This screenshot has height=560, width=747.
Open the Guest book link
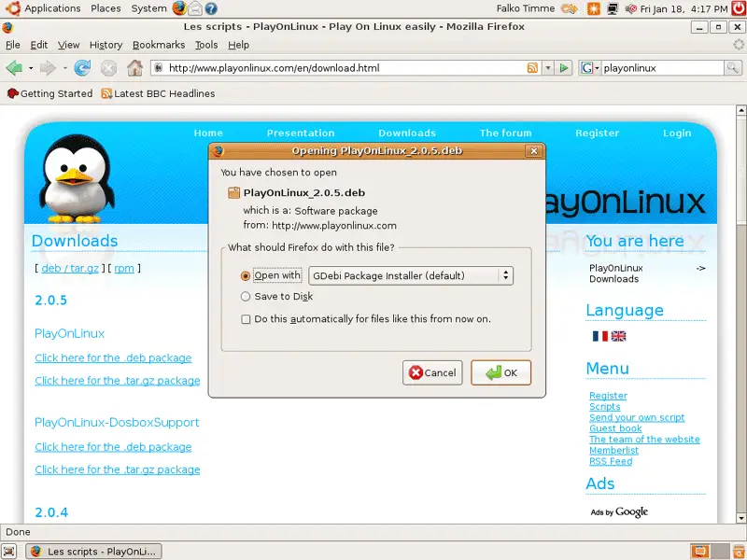click(615, 428)
